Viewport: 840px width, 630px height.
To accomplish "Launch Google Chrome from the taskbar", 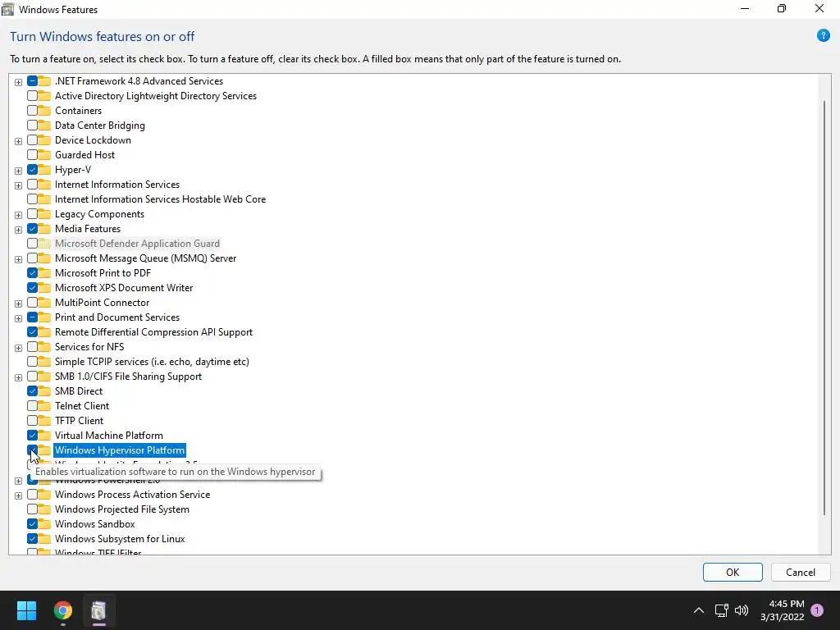I will tap(62, 610).
